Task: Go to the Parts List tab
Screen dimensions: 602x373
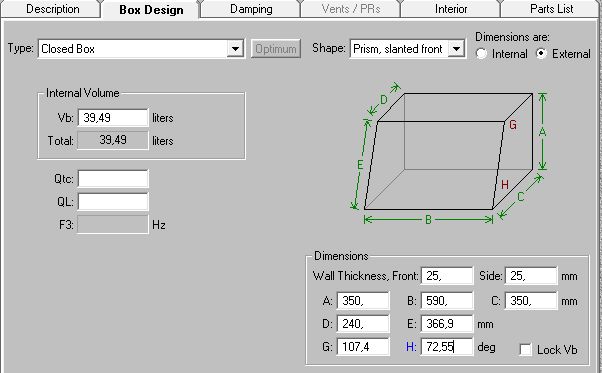Action: [551, 9]
